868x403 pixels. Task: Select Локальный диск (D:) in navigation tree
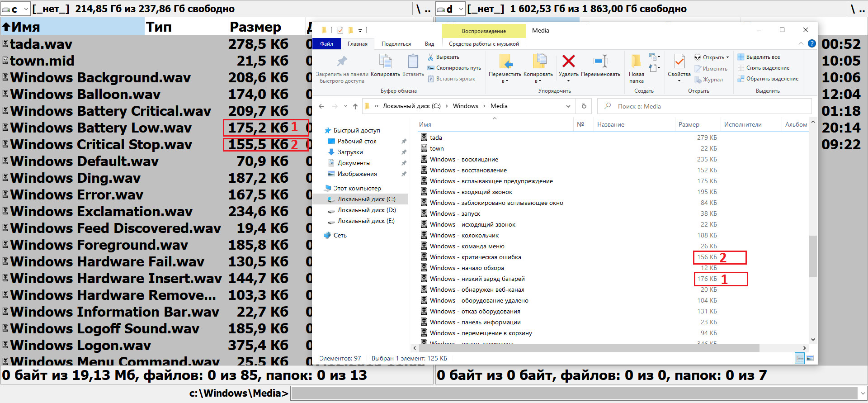366,210
